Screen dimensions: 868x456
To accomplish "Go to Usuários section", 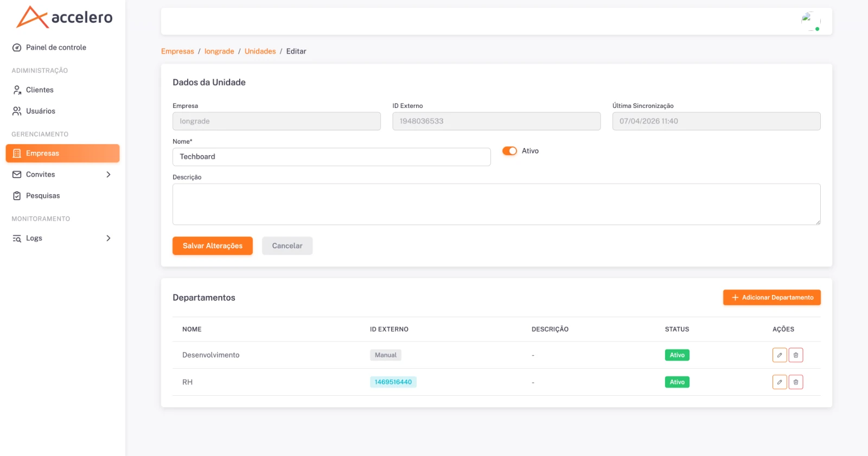I will [62, 111].
